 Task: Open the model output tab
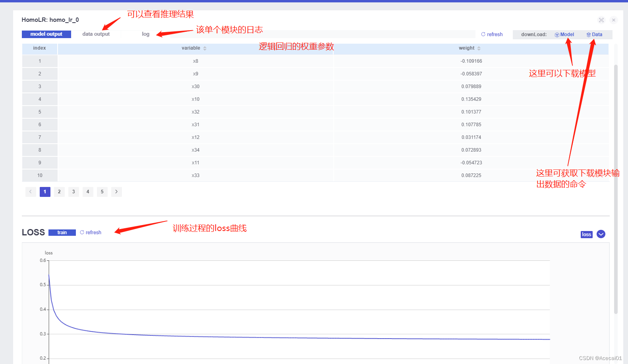46,34
